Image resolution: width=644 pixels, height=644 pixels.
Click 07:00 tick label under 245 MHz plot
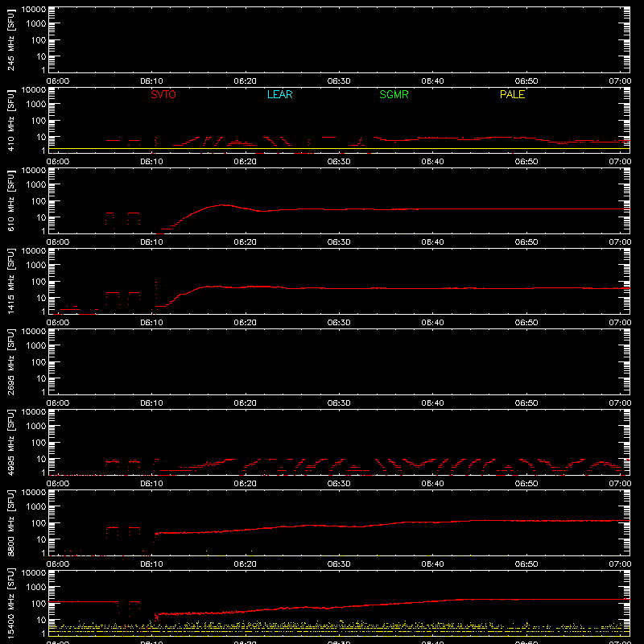point(620,81)
